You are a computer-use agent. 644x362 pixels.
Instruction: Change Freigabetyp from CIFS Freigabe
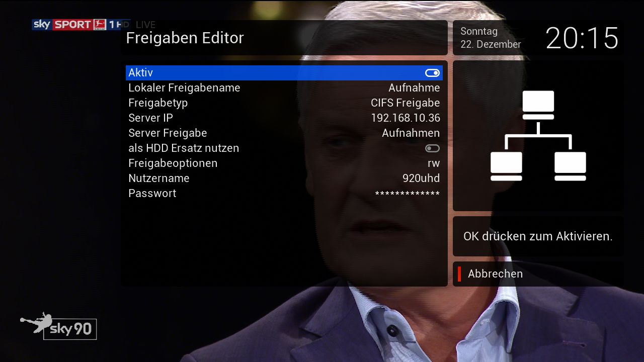pos(405,103)
